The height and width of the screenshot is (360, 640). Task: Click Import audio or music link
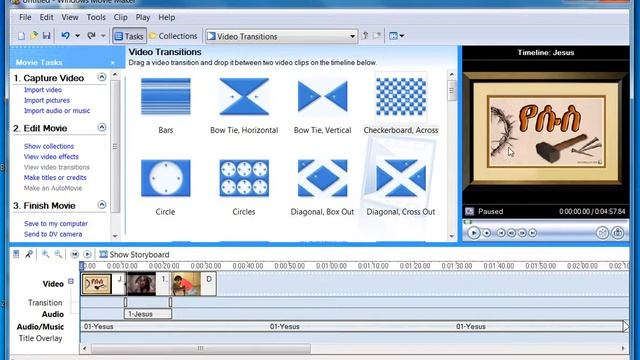tap(57, 111)
